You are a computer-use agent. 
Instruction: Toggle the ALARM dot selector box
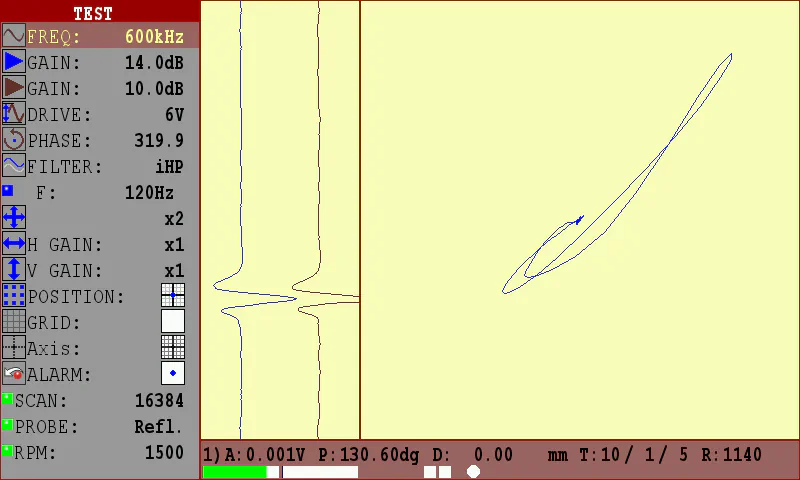pos(173,373)
